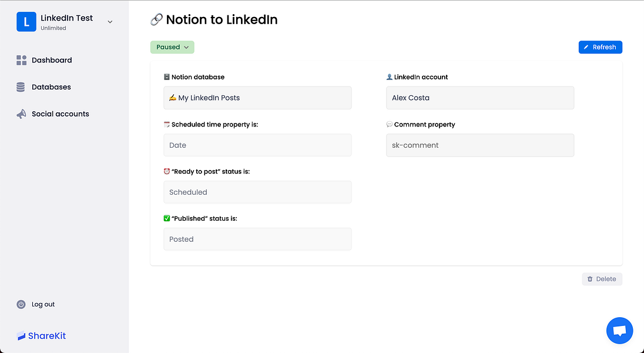644x353 pixels.
Task: Click the ShareKit logo
Action: (41, 336)
